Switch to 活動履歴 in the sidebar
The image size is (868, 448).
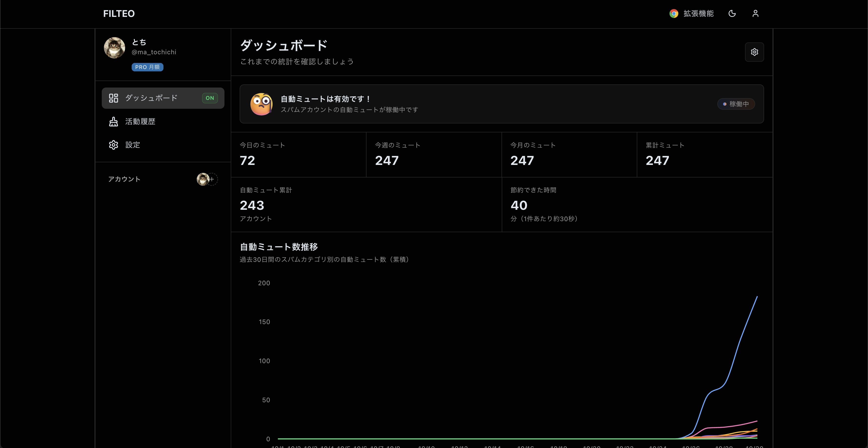pos(140,121)
